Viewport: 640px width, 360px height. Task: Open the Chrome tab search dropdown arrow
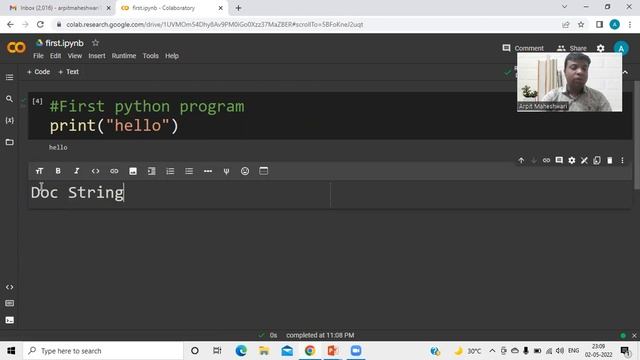(x=564, y=7)
